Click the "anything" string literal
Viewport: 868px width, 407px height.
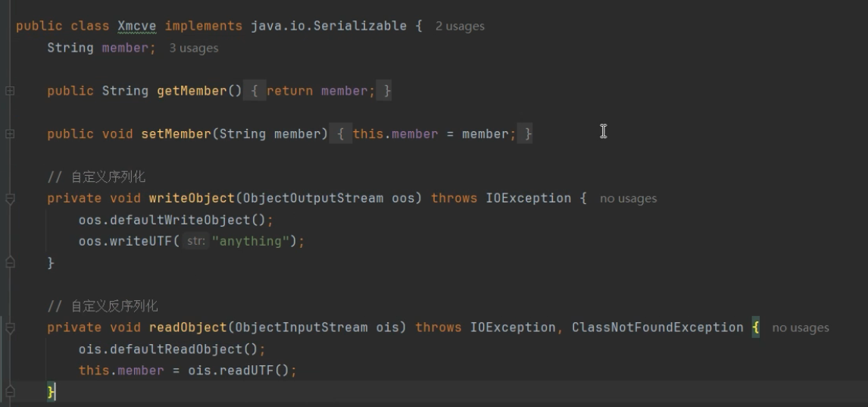(251, 241)
